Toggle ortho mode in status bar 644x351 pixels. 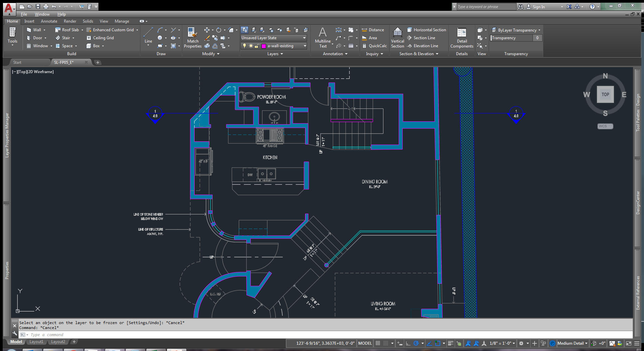(x=408, y=343)
